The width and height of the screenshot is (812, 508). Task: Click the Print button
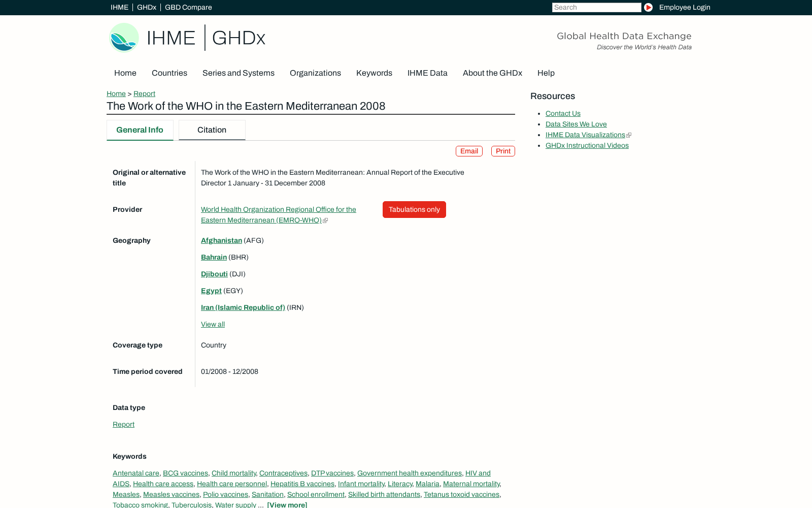point(503,151)
